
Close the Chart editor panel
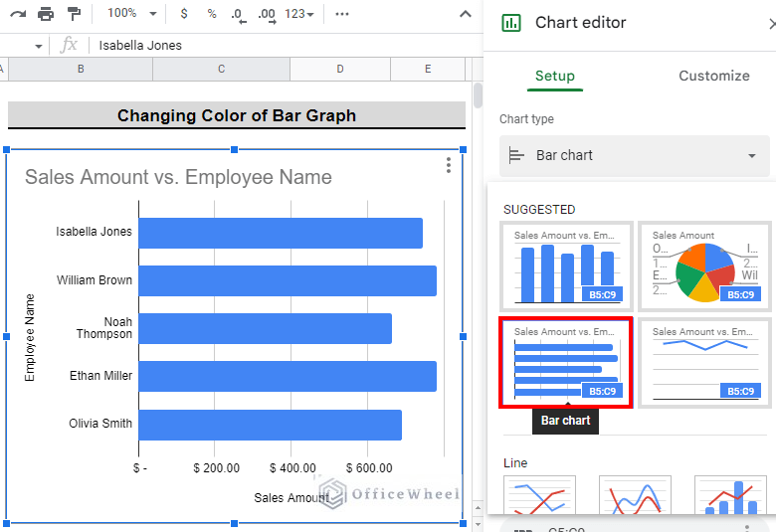[772, 23]
